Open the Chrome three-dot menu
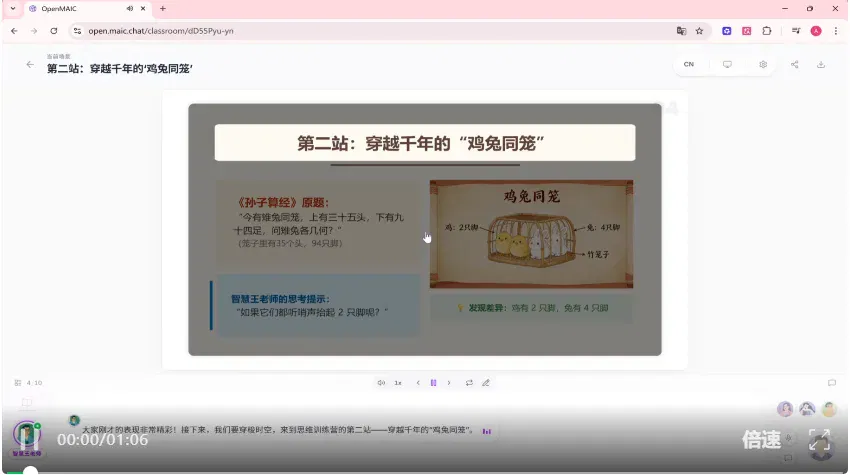The width and height of the screenshot is (850, 475). (x=835, y=31)
